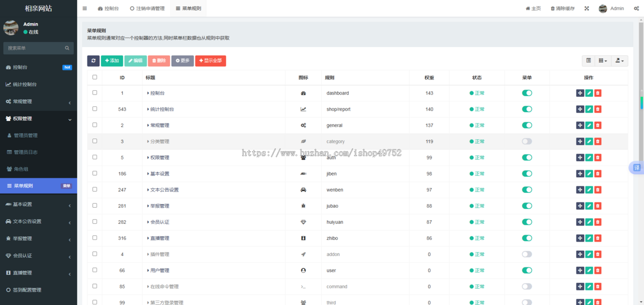Image resolution: width=644 pixels, height=305 pixels.
Task: Click delete trash icon for dashboard row
Action: (x=598, y=93)
